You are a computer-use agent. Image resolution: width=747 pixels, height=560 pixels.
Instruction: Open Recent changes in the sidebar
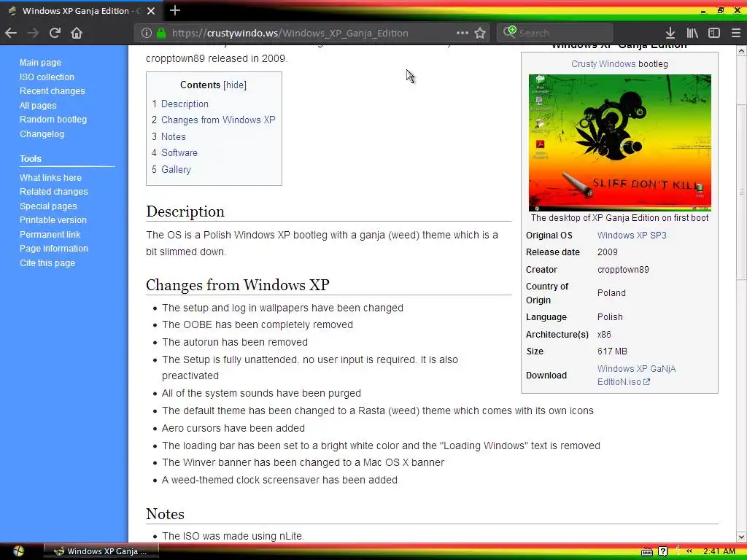point(53,91)
